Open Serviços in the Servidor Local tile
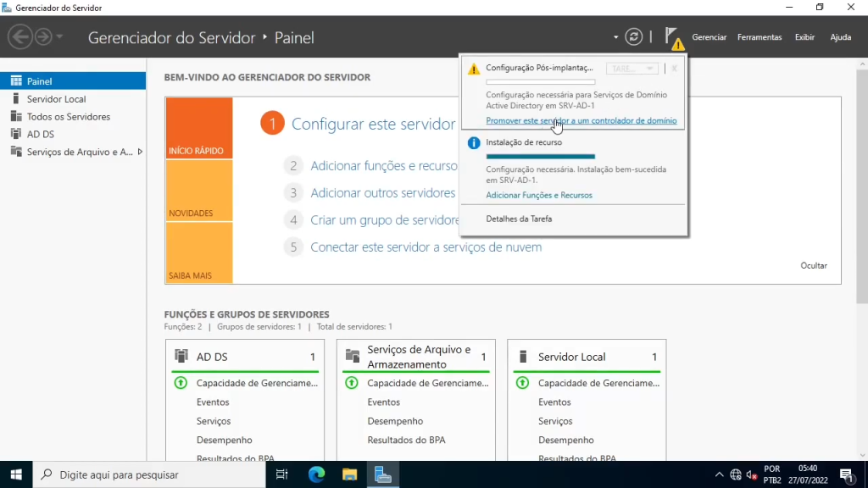The image size is (868, 488). click(555, 421)
